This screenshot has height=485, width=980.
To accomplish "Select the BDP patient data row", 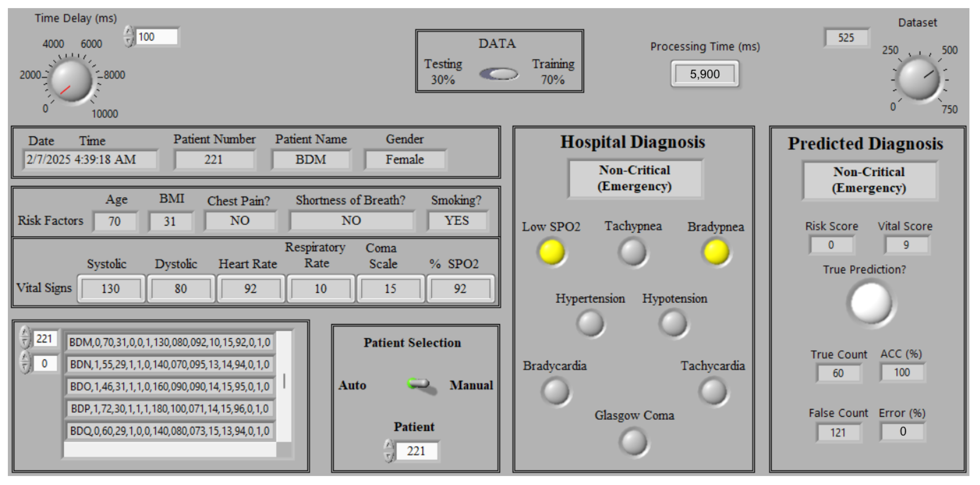I will (x=170, y=409).
